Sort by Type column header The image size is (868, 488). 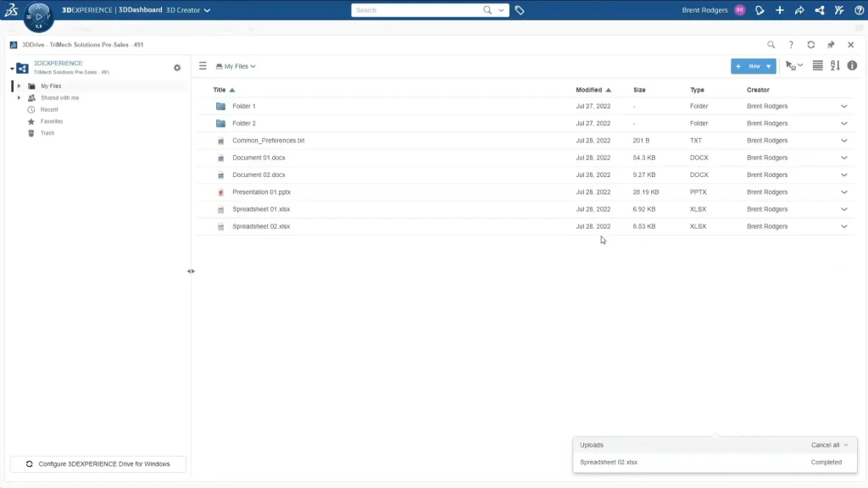(697, 90)
